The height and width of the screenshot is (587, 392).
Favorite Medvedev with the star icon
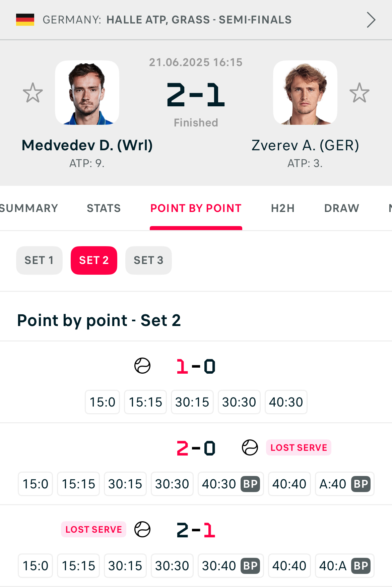[33, 93]
